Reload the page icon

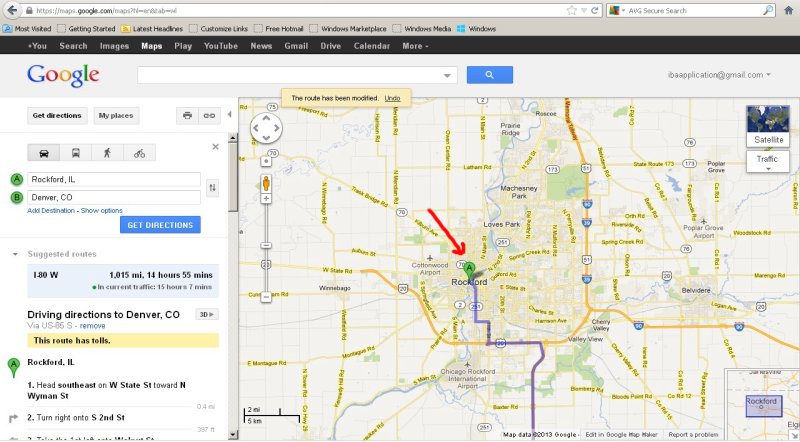(594, 10)
